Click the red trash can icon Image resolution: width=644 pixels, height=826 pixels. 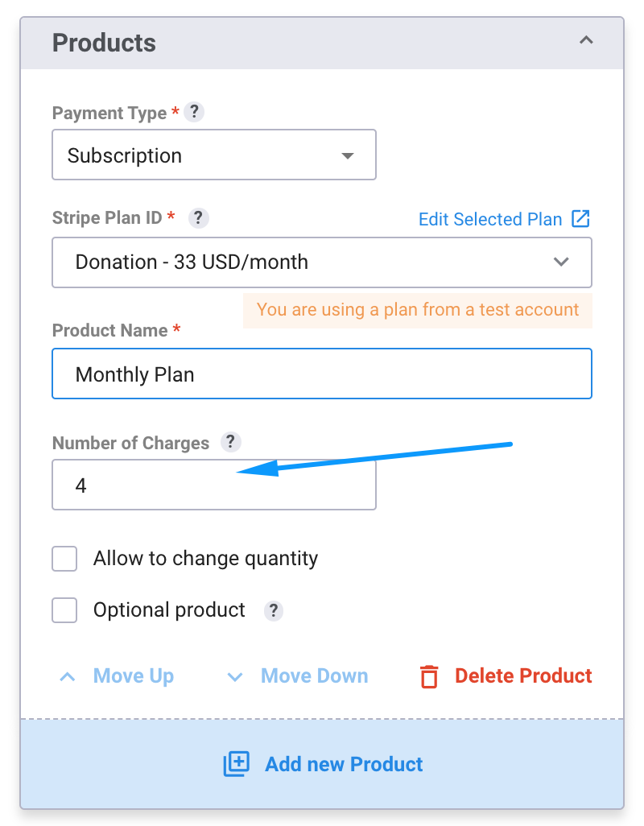[429, 676]
